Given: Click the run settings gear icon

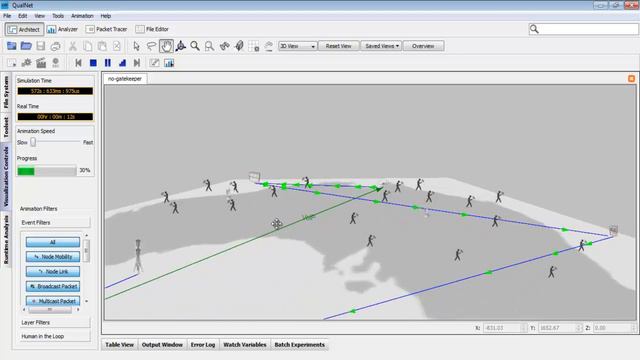Looking at the screenshot, I should (26, 63).
